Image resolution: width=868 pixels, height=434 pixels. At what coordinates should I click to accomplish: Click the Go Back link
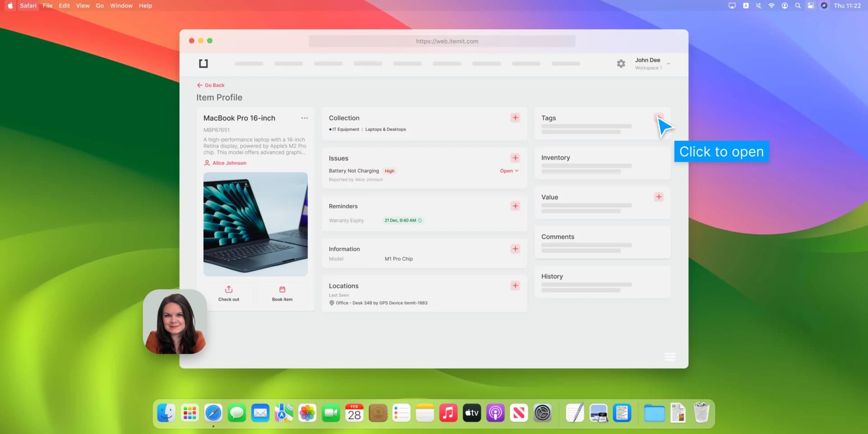[x=210, y=85]
